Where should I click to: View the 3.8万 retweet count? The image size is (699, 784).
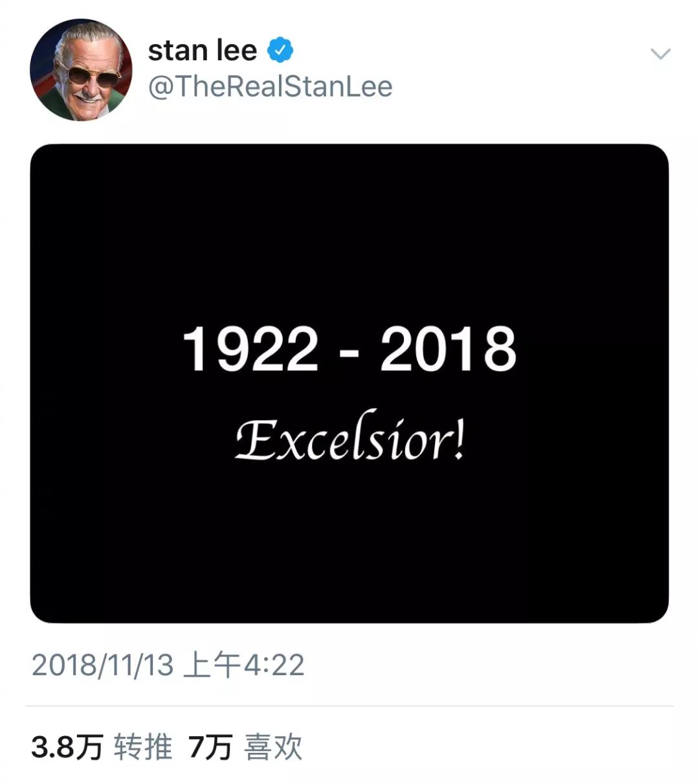pyautogui.click(x=67, y=748)
